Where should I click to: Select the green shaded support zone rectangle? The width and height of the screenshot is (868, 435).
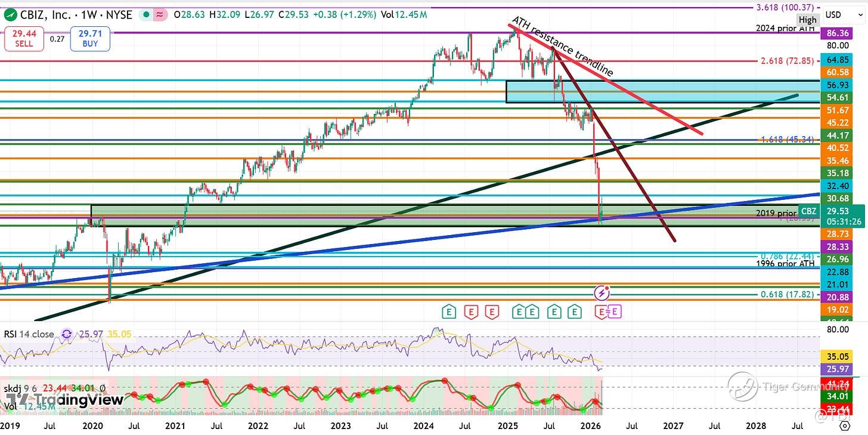coord(455,215)
